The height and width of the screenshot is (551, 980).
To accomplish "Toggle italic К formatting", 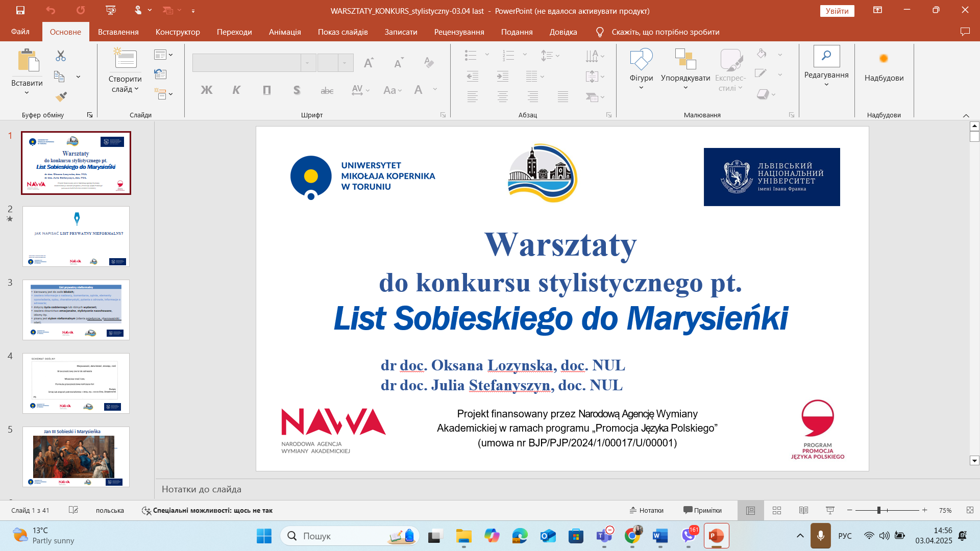I will pyautogui.click(x=236, y=90).
